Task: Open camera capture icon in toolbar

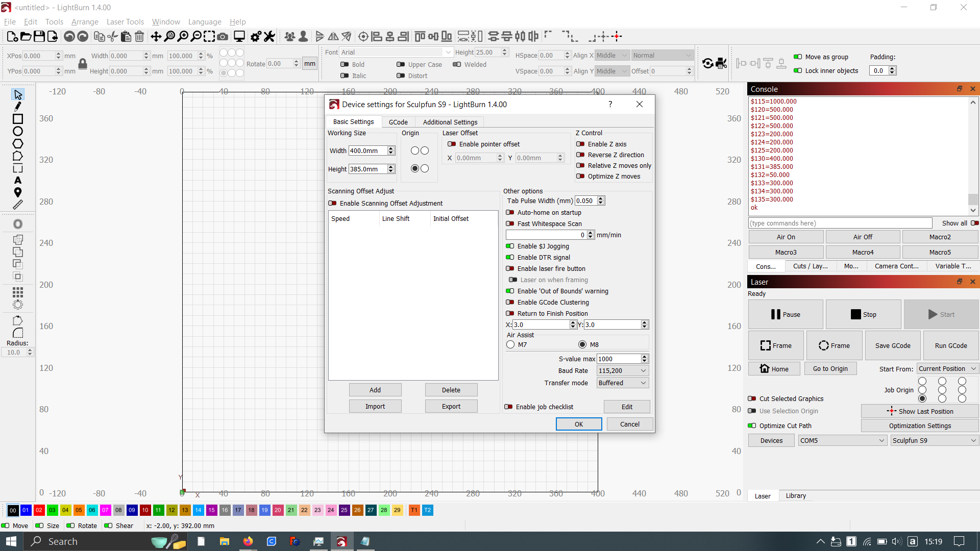Action: 223,36
